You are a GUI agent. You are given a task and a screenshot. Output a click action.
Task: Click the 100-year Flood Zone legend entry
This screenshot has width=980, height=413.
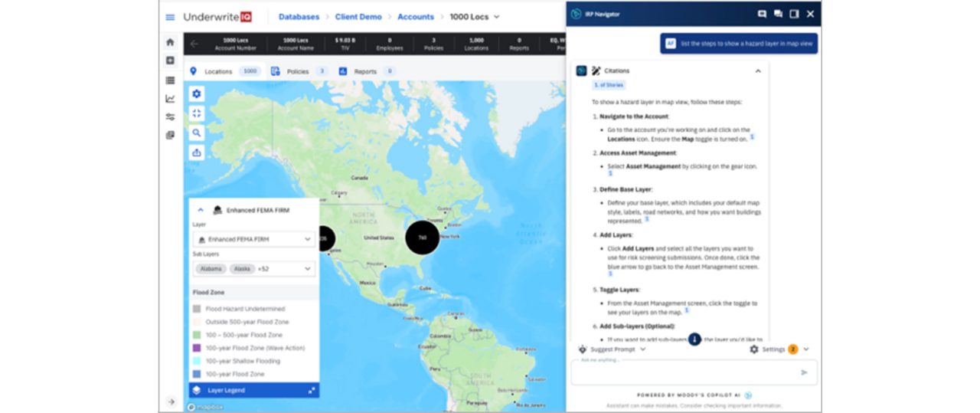(235, 374)
